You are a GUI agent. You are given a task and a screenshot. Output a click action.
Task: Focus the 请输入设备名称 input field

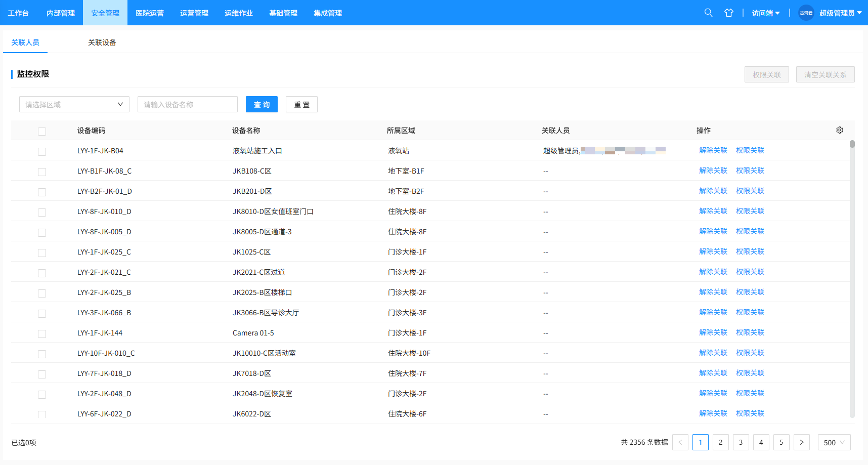tap(187, 104)
